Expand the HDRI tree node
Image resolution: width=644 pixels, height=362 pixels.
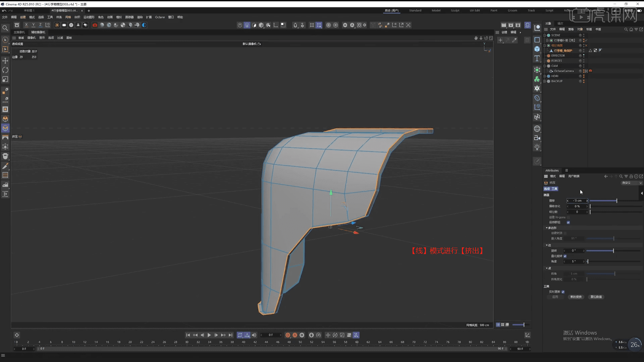(x=545, y=76)
